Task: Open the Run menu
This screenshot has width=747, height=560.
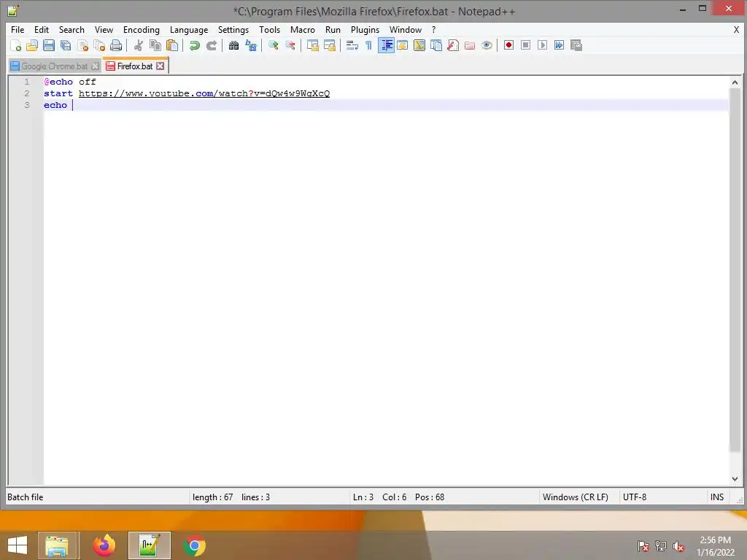Action: (333, 29)
